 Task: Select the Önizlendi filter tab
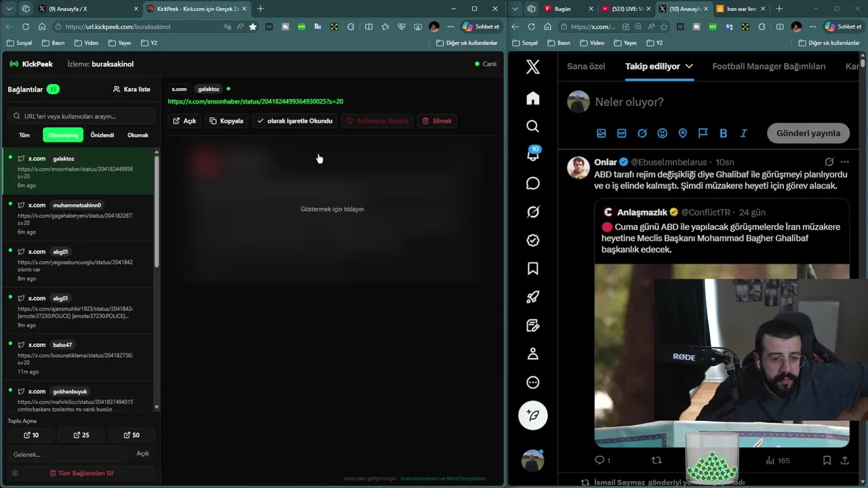pos(102,135)
